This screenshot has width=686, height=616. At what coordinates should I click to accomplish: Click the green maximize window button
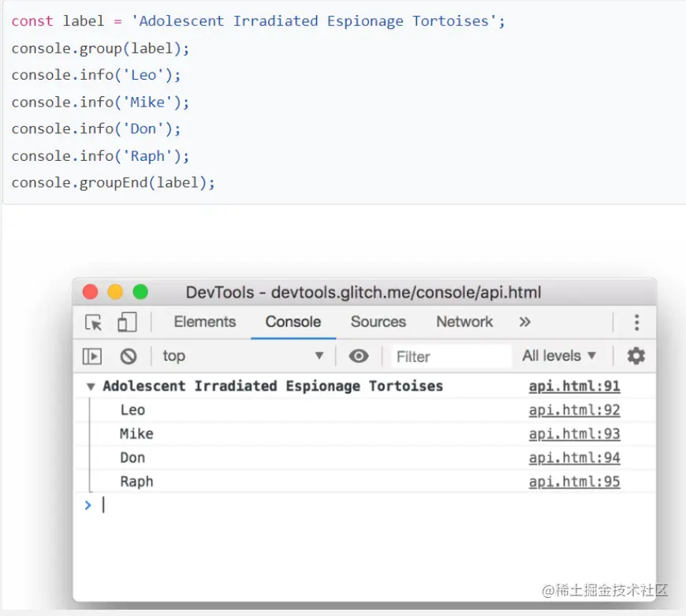click(140, 292)
